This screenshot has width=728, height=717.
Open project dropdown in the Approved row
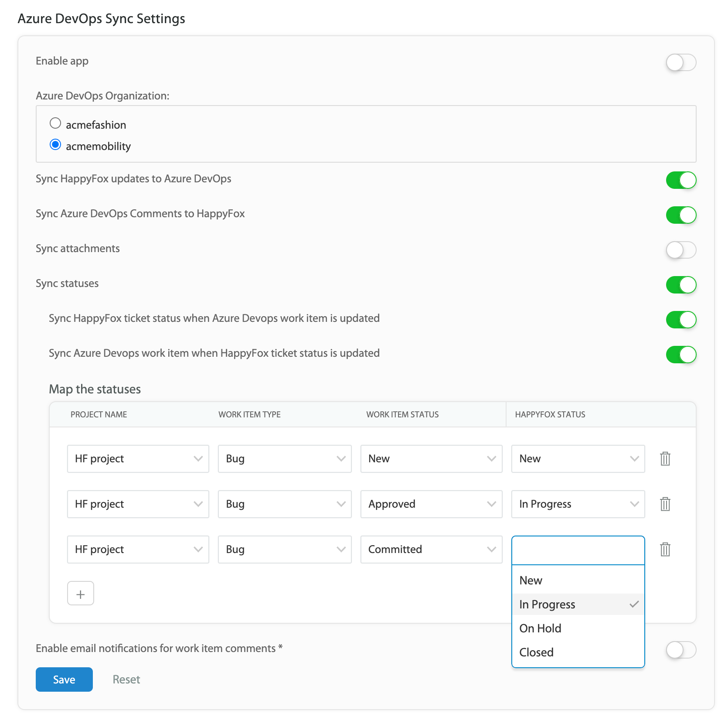pyautogui.click(x=138, y=504)
